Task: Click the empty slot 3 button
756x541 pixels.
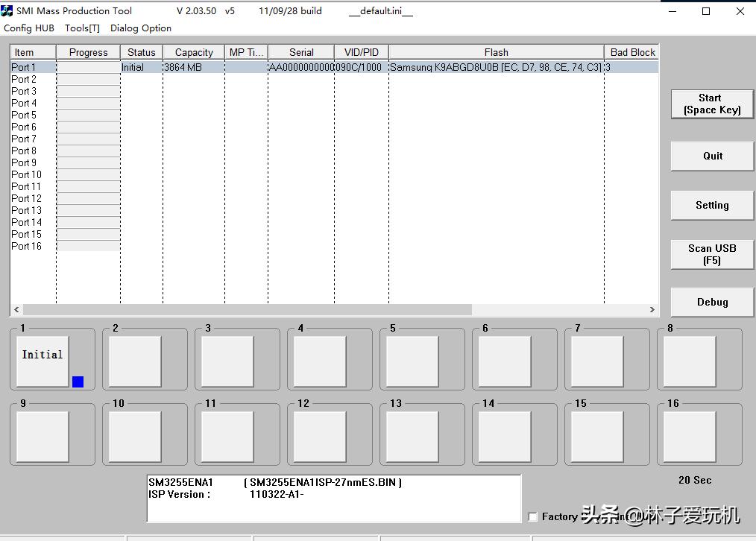Action: [227, 361]
